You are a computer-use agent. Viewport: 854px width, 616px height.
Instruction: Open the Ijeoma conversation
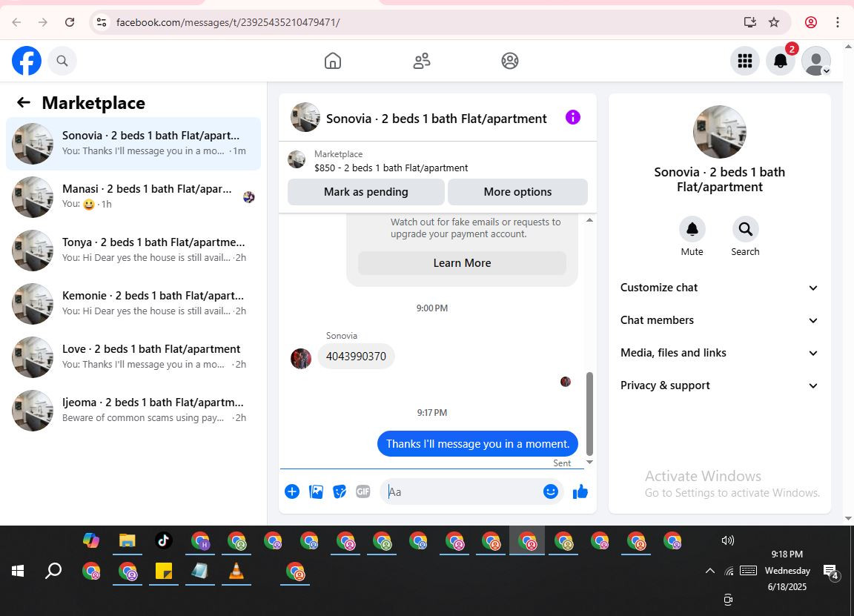[x=133, y=410]
